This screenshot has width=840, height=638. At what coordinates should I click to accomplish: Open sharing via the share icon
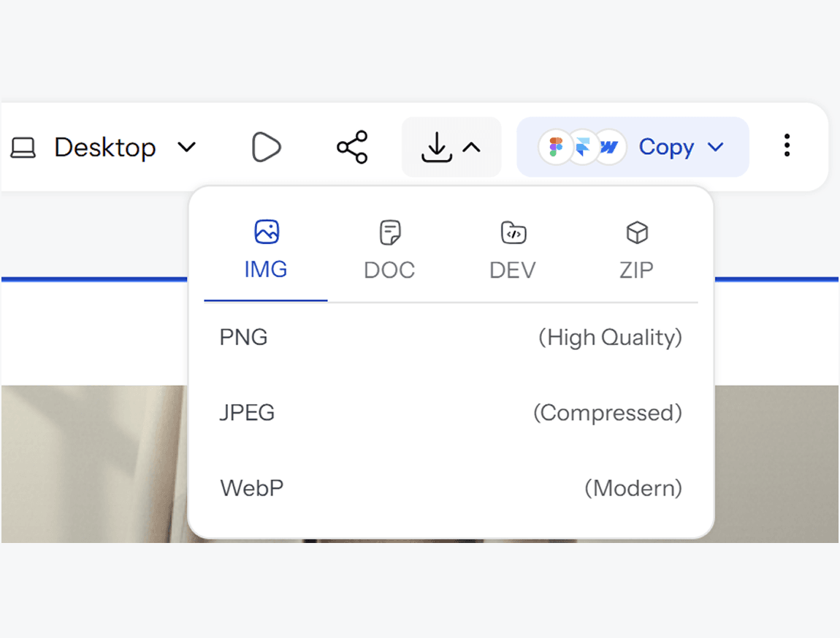(352, 147)
